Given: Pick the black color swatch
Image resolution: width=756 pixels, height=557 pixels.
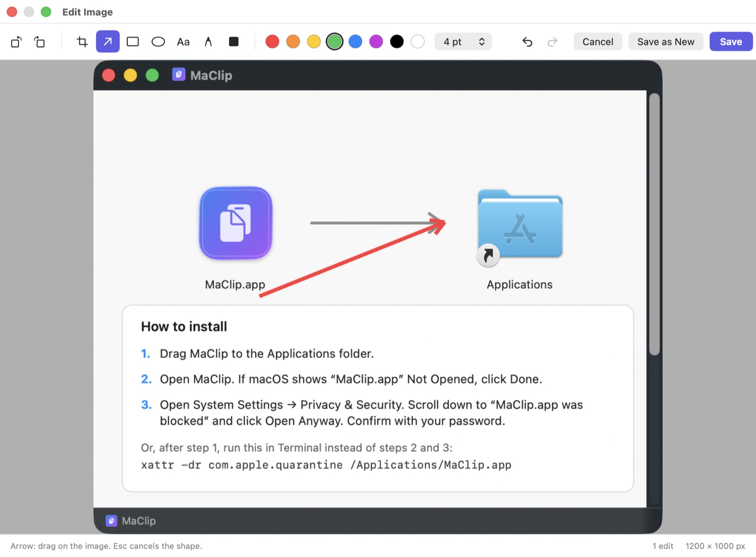Looking at the screenshot, I should pyautogui.click(x=397, y=42).
